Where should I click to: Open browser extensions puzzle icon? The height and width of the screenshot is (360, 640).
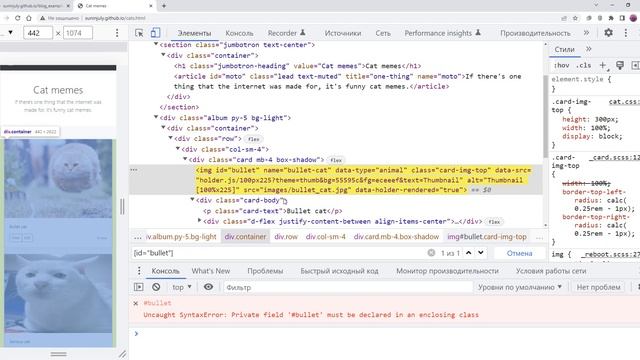tap(611, 18)
